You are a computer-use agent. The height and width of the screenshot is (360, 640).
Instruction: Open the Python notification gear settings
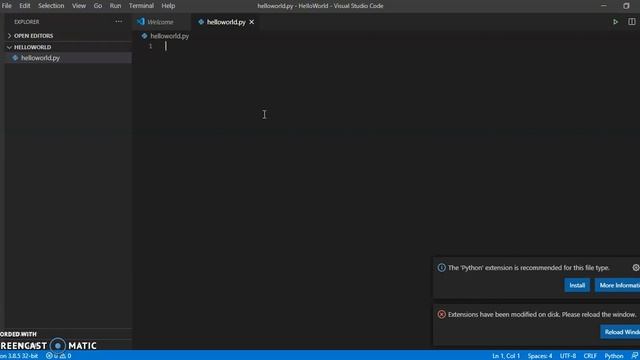pos(636,268)
